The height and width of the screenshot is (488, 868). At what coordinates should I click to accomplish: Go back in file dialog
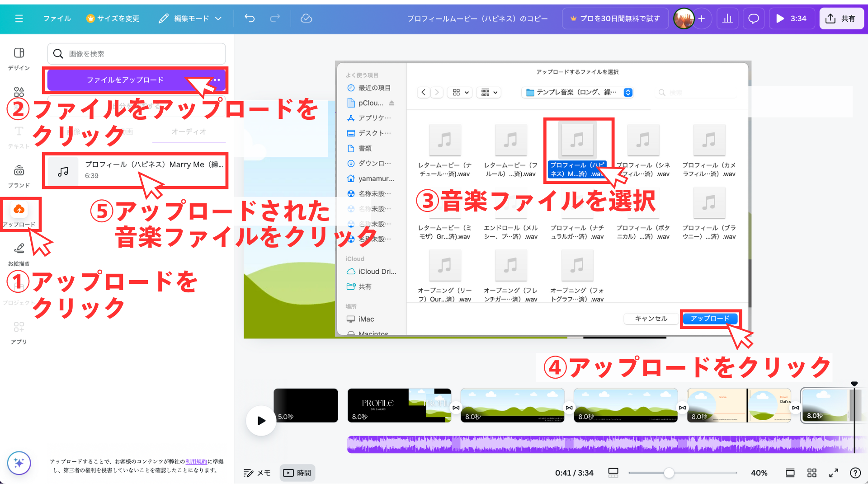pyautogui.click(x=423, y=92)
